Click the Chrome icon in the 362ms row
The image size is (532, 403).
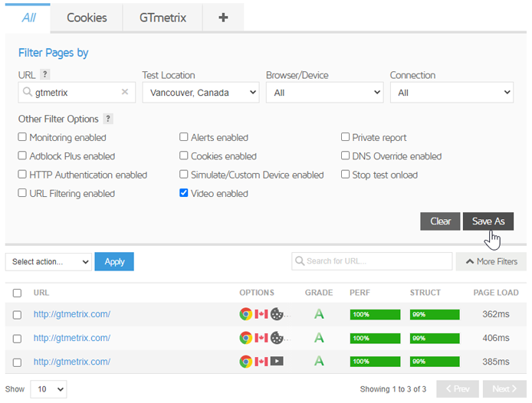click(x=245, y=314)
